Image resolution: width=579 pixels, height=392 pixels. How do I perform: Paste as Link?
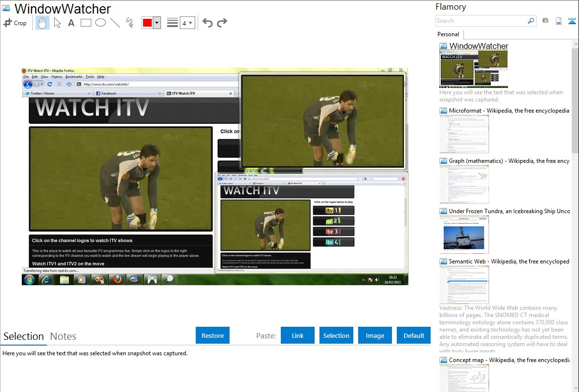tap(298, 335)
